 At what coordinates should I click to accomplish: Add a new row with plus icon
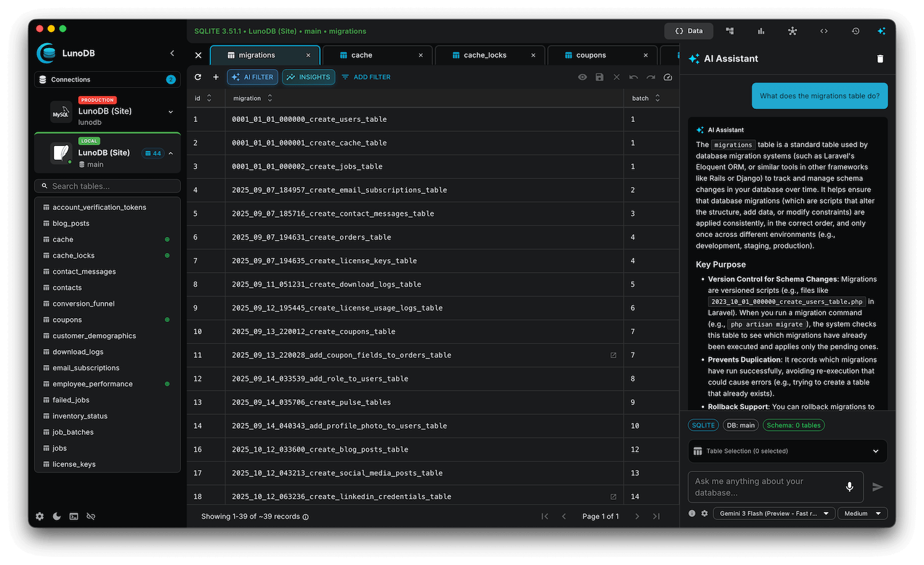tap(216, 77)
